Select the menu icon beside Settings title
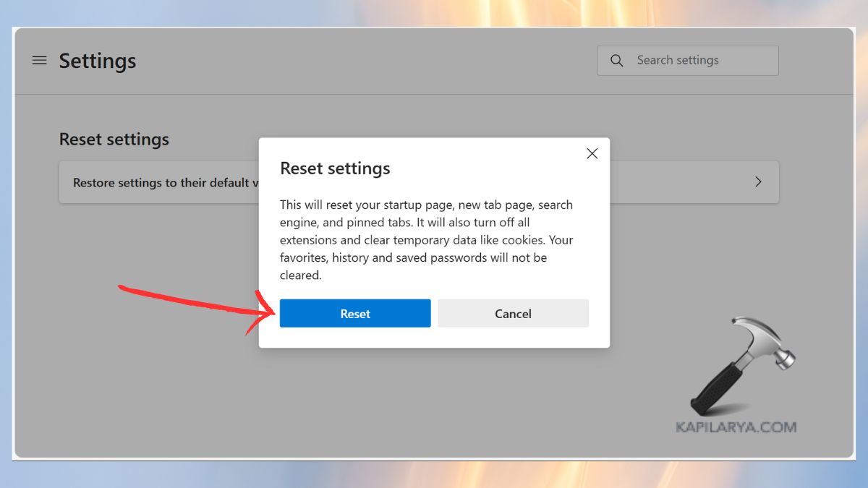Image resolution: width=868 pixels, height=488 pixels. pos(39,61)
